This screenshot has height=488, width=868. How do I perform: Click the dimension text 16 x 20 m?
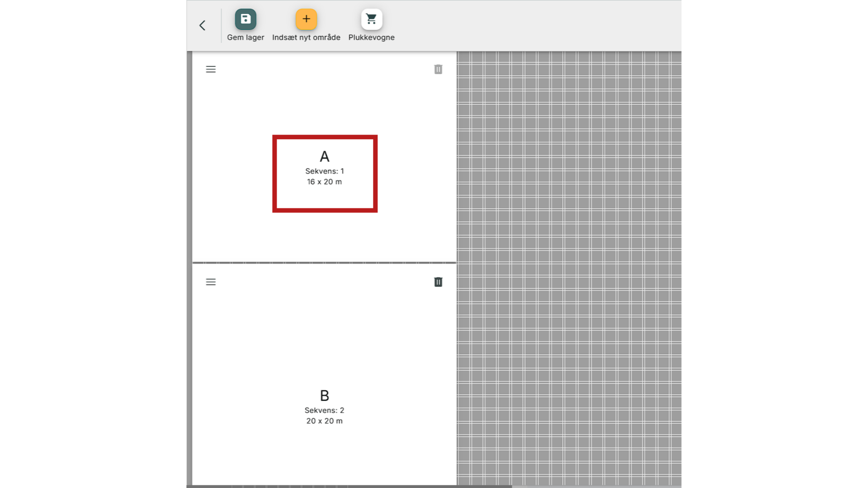click(x=325, y=182)
